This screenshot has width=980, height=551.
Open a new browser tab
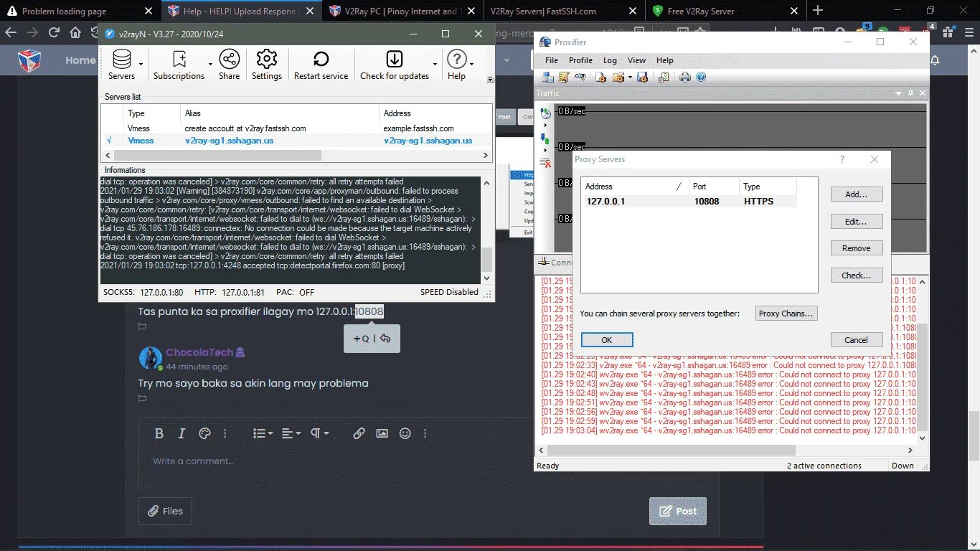pyautogui.click(x=818, y=11)
